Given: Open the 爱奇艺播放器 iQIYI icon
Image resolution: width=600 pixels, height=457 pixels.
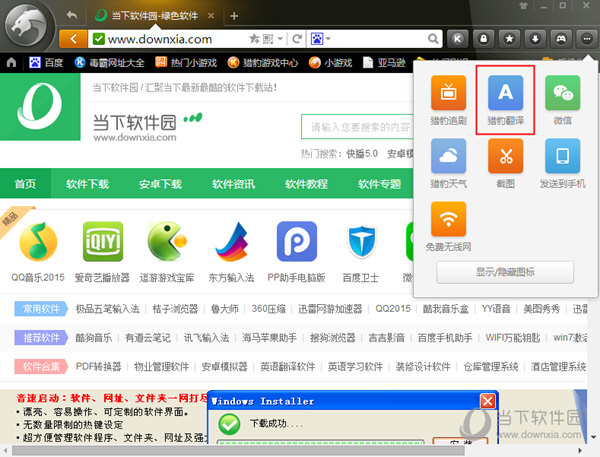Looking at the screenshot, I should 103,241.
